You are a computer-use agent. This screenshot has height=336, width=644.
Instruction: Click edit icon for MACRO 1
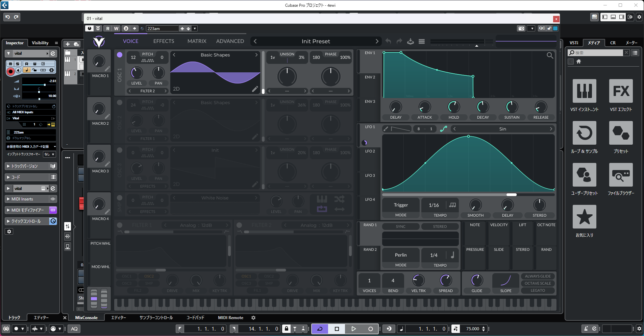[107, 69]
